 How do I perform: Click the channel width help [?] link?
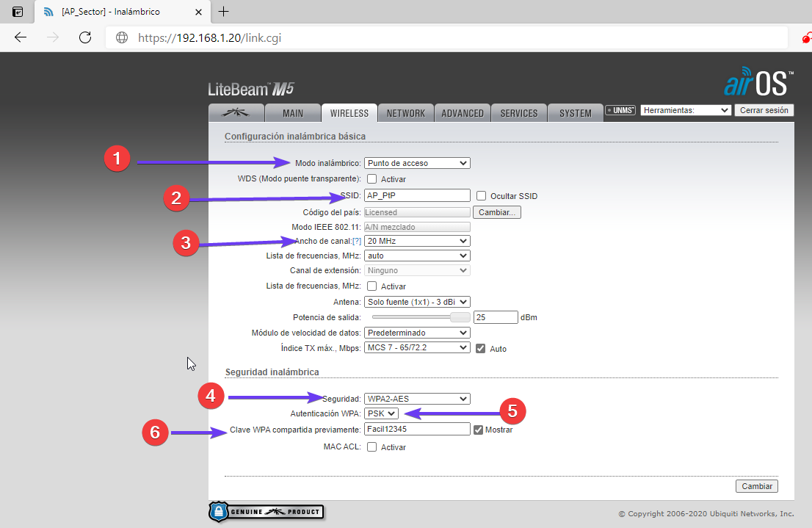point(357,241)
